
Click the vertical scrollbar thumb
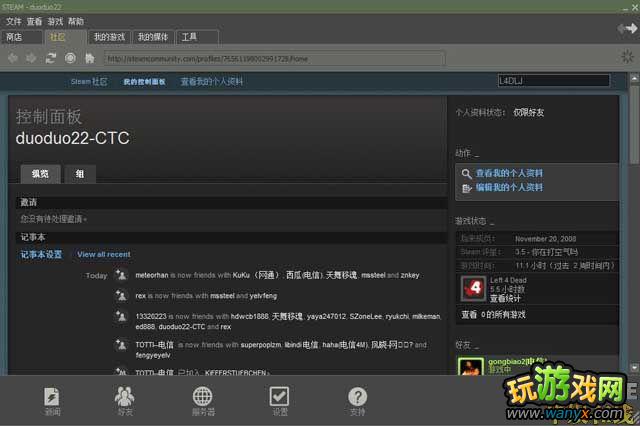(634, 124)
